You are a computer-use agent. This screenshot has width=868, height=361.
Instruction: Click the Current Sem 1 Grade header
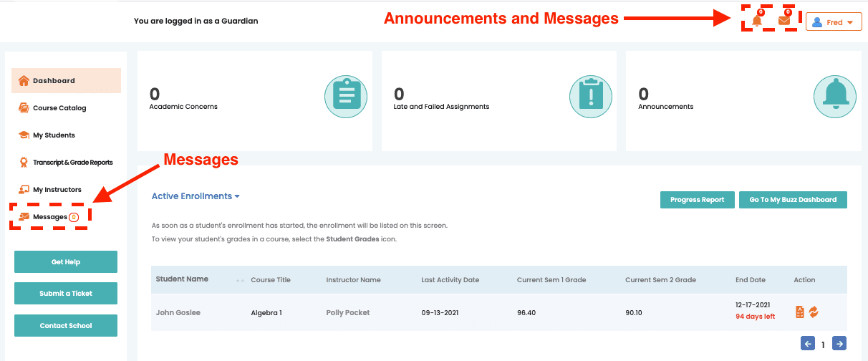point(551,280)
